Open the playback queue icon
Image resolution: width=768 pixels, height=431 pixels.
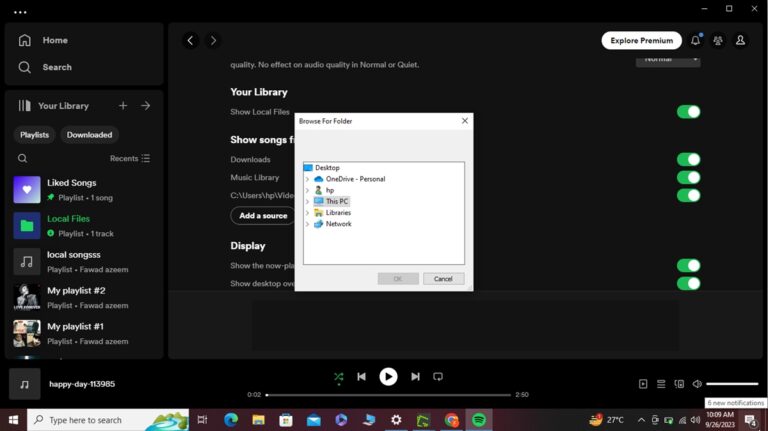click(661, 384)
